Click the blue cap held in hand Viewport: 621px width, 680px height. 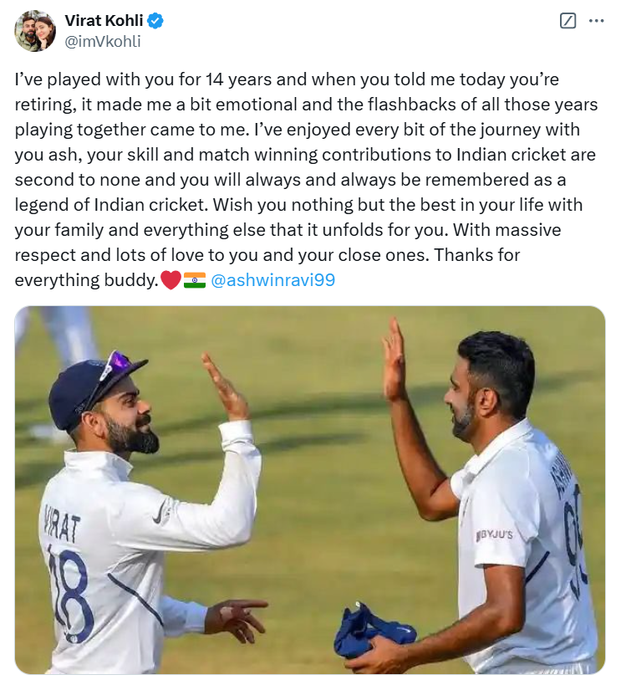[374, 628]
